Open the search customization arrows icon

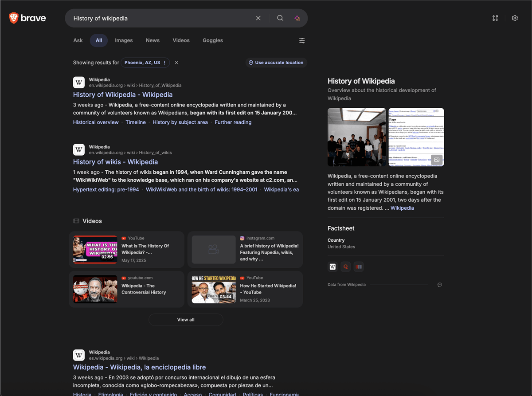(x=495, y=18)
